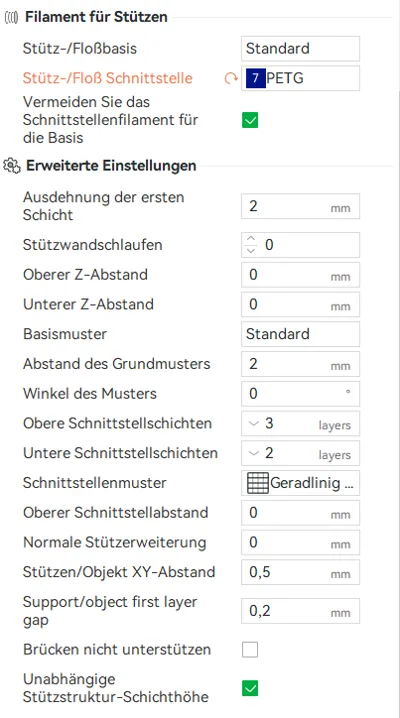Image resolution: width=400 pixels, height=718 pixels.
Task: Click the rectilinear grid icon in Schnittstellenmuster
Action: [x=258, y=483]
